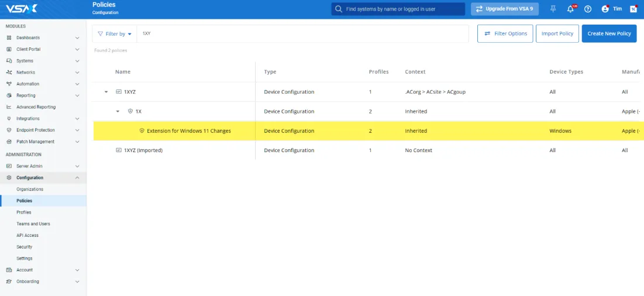Click the pin icon in header

553,9
